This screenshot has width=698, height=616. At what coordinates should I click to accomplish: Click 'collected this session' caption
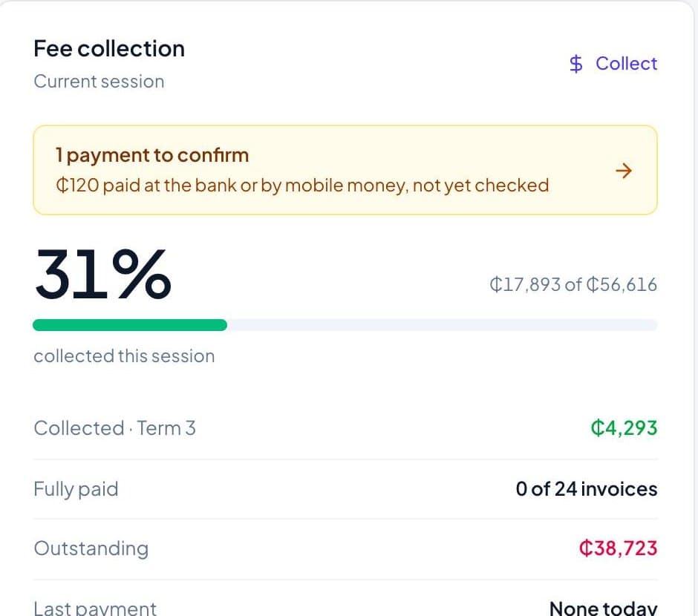pos(124,356)
